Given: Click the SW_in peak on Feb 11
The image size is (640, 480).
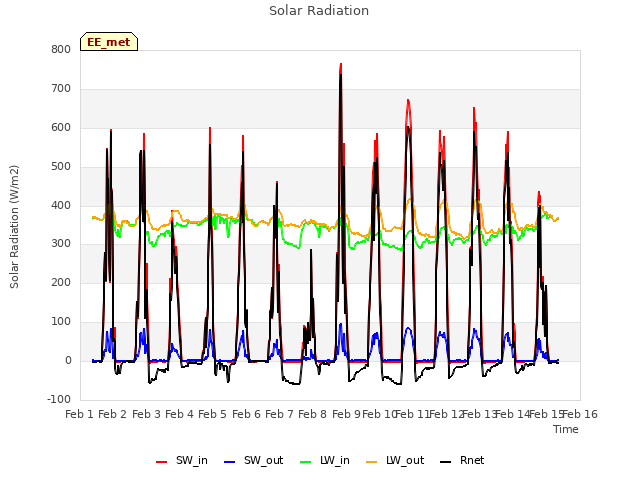Looking at the screenshot, I should pos(408,100).
